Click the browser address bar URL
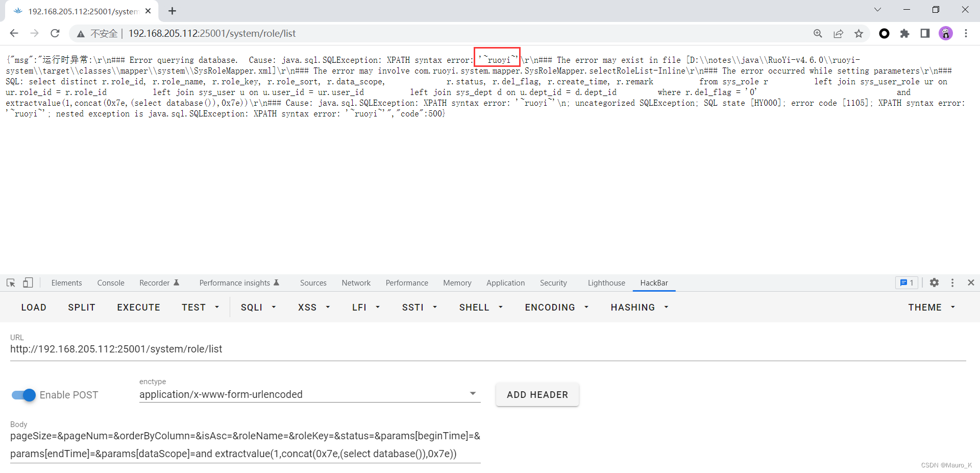Viewport: 980px width, 473px height. (x=212, y=33)
